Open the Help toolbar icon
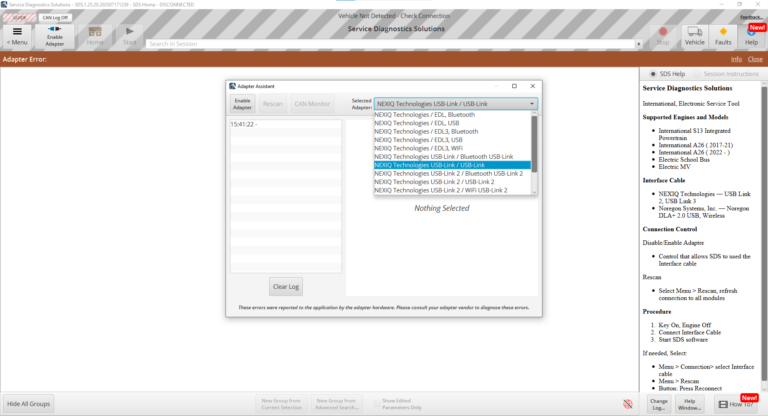Image resolution: width=768 pixels, height=416 pixels. tap(751, 36)
